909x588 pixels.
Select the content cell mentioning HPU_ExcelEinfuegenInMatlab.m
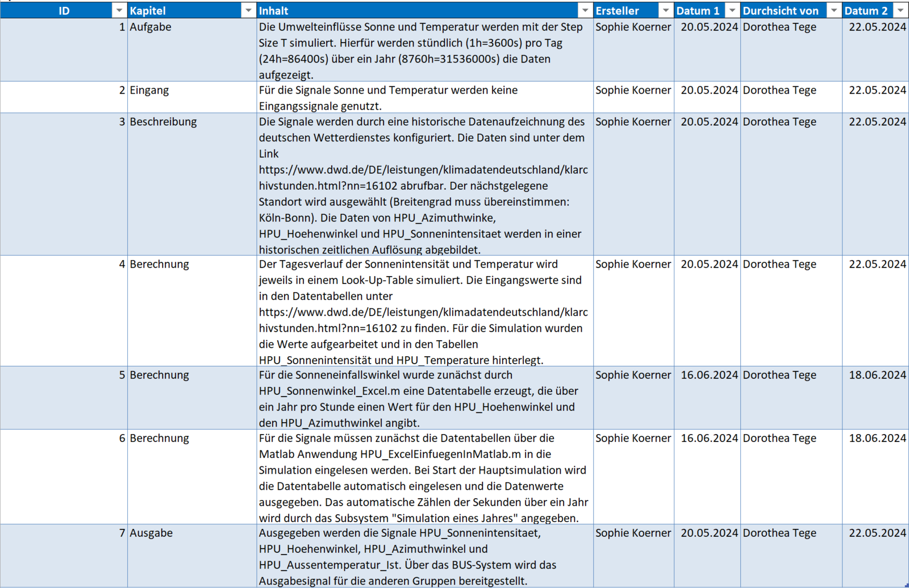(x=423, y=477)
